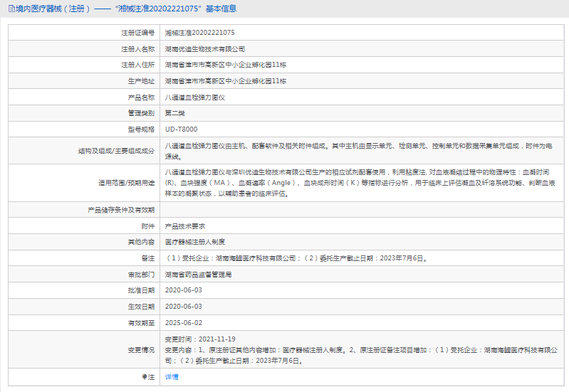Click the 产品技术要求 attachment cell
The image size is (569, 392).
tap(184, 226)
